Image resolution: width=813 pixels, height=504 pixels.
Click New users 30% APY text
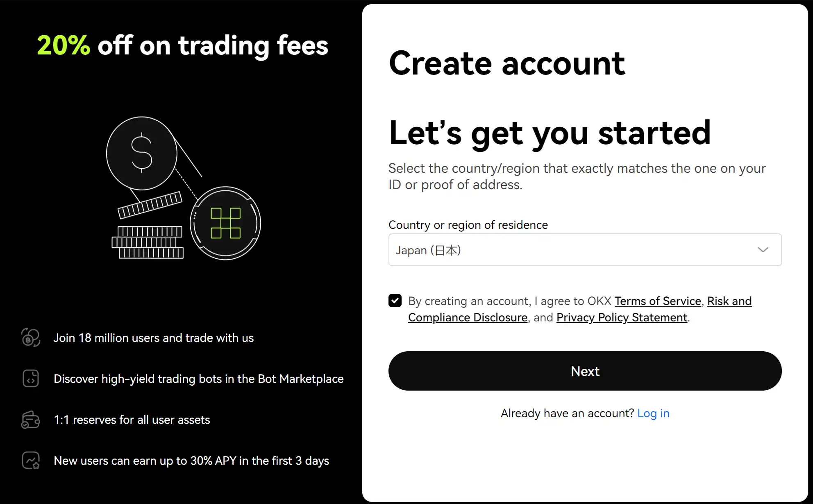tap(191, 461)
